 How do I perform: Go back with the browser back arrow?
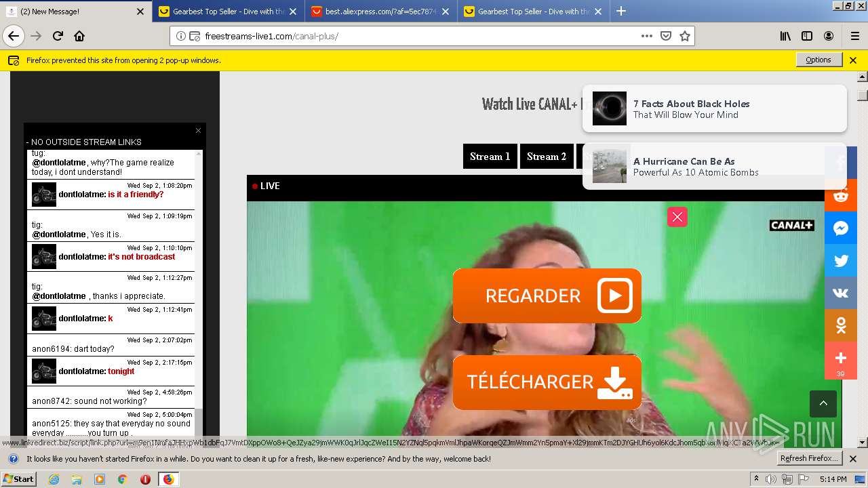pos(14,36)
